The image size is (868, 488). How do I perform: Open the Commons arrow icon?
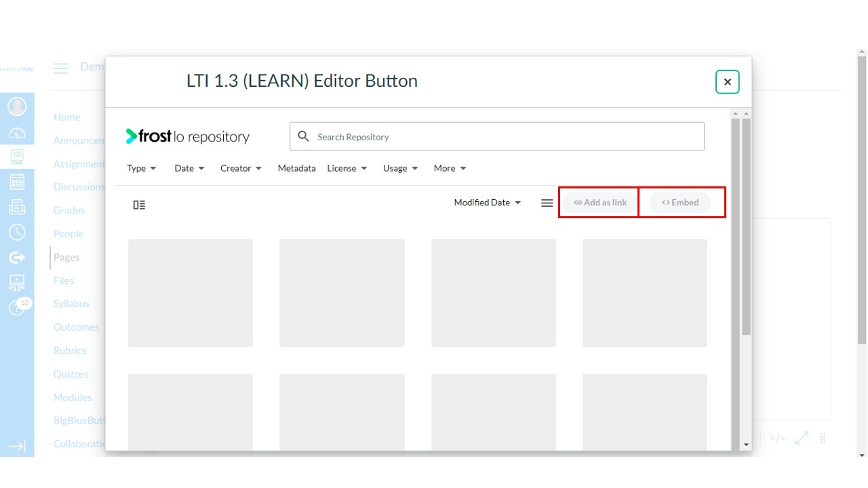(x=17, y=258)
